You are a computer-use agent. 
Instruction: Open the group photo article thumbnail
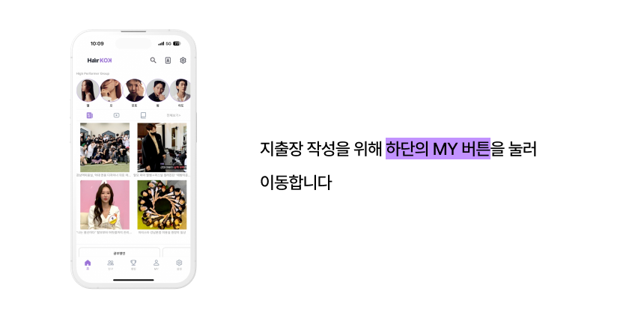pos(105,147)
